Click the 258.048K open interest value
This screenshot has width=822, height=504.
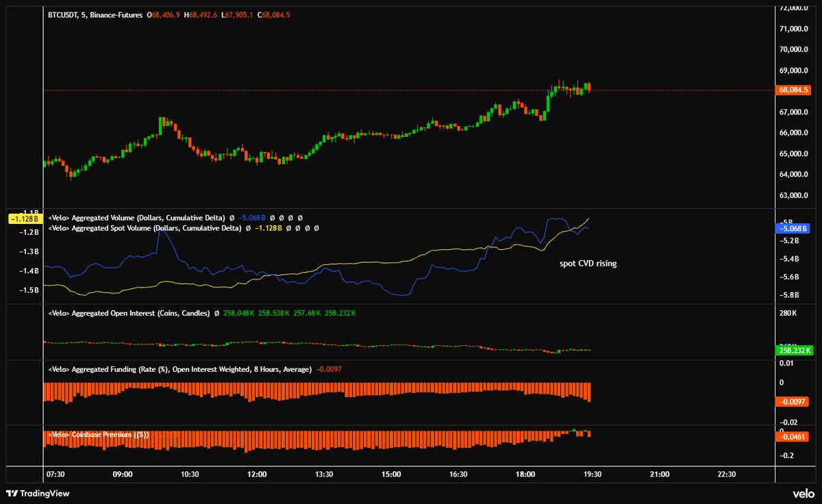click(x=238, y=313)
